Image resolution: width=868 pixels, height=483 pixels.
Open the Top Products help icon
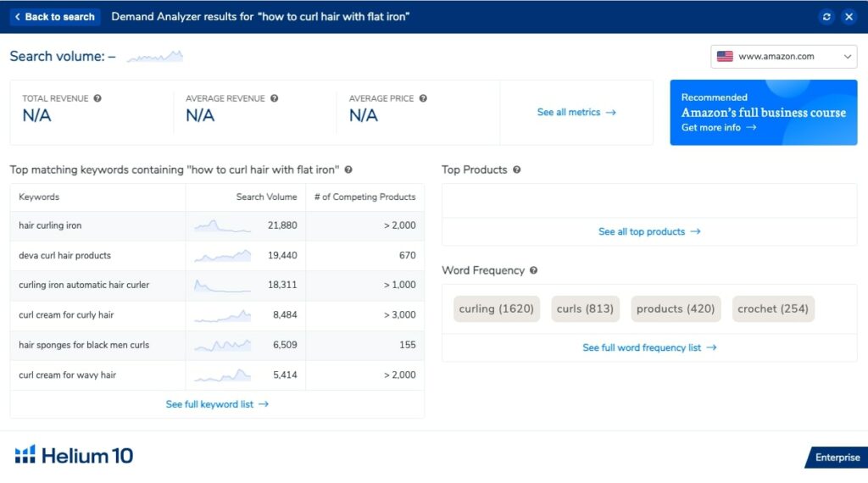point(516,169)
